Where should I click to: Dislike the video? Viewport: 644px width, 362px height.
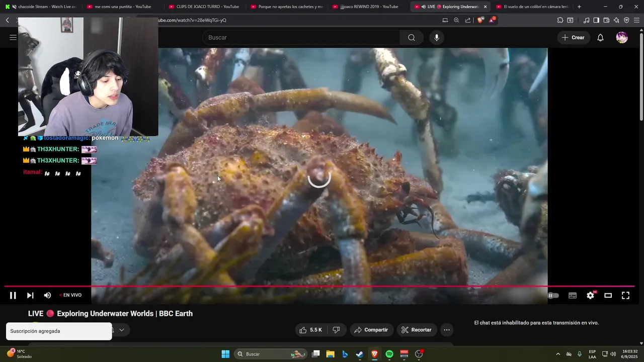[336, 330]
